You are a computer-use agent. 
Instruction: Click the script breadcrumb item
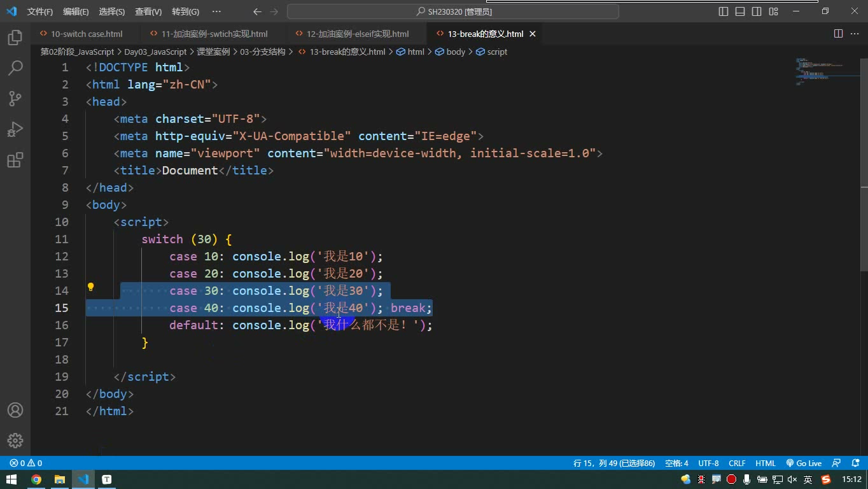point(491,52)
